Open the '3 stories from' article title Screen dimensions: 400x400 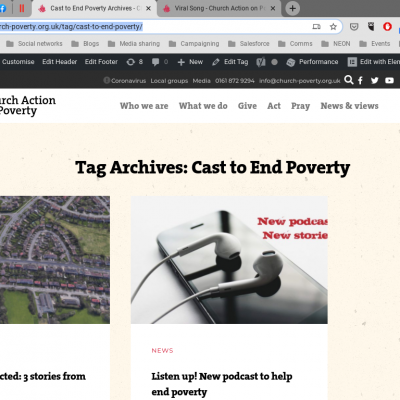pos(43,376)
